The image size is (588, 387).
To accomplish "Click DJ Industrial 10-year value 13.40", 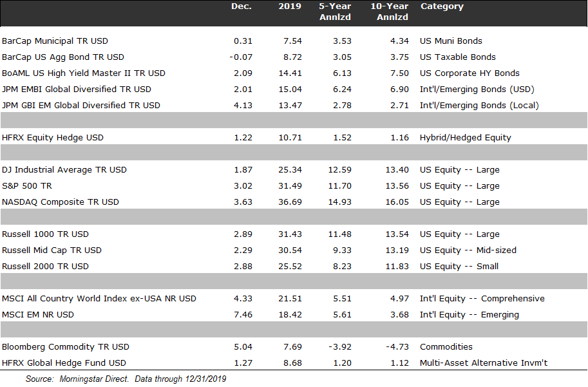I will (x=397, y=170).
